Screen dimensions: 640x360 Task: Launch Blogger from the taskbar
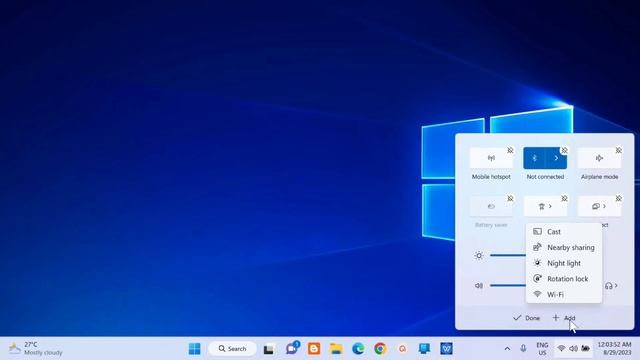(314, 349)
